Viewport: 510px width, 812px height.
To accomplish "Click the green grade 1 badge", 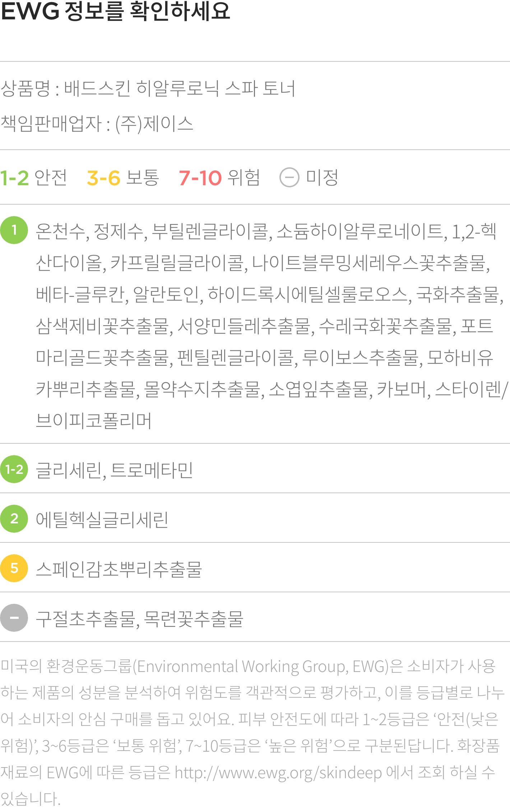I will coord(14,230).
